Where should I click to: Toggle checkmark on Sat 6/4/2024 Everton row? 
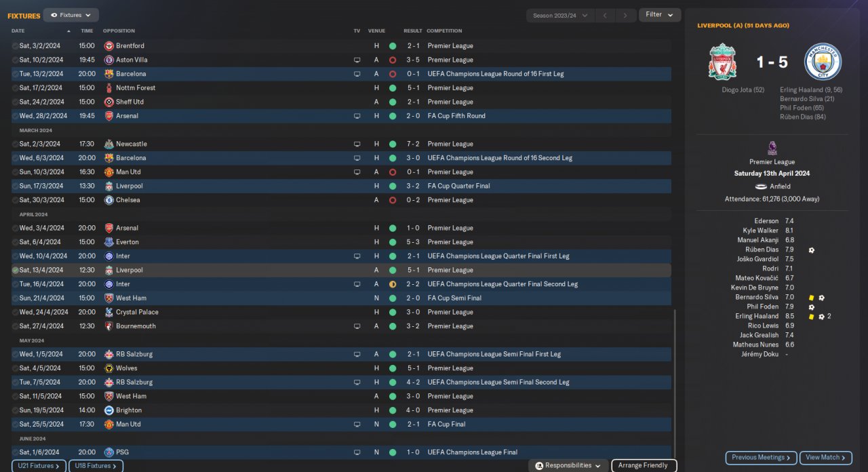(16, 242)
